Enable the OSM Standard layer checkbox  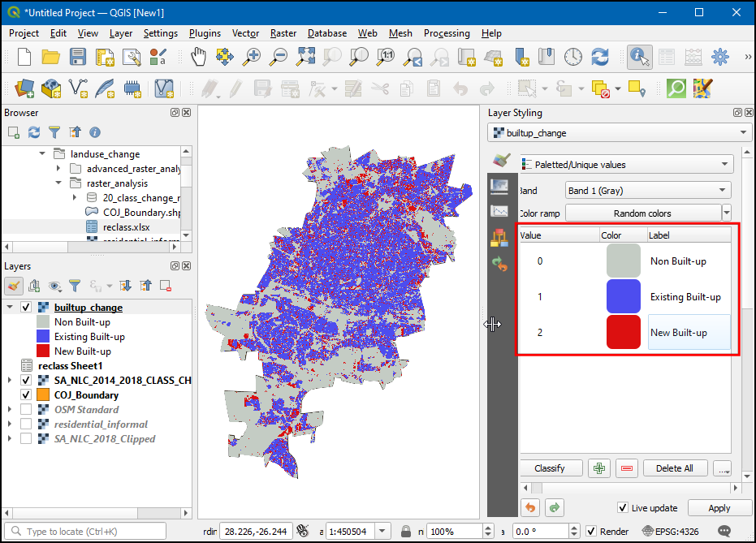(26, 410)
